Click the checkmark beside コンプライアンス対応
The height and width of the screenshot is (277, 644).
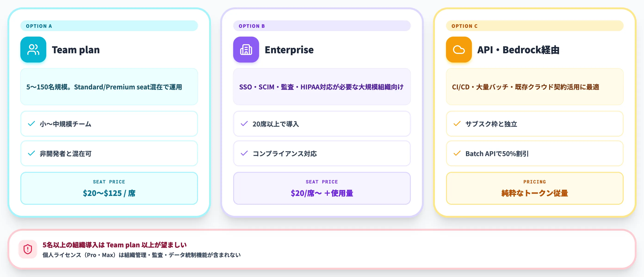click(x=244, y=153)
